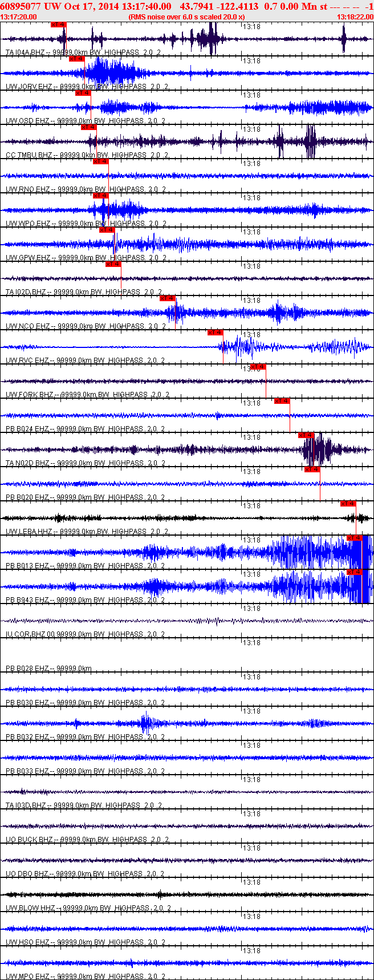Screen dimensions: 374x980
Task: Select the UW HSO EHZ station label
Action: point(85,942)
